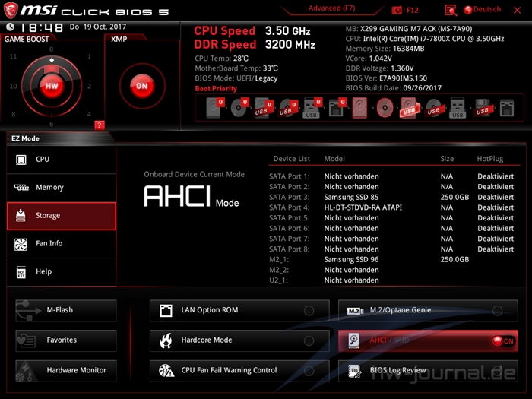
Task: Click the date Do 19 Oct, 2017
Action: pyautogui.click(x=98, y=27)
